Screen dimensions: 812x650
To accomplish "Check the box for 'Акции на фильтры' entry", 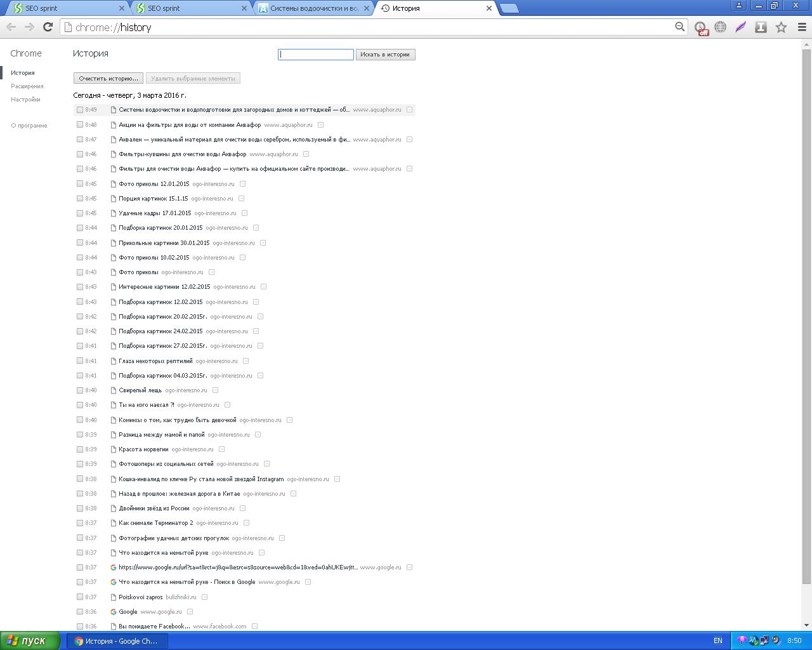I will 80,125.
